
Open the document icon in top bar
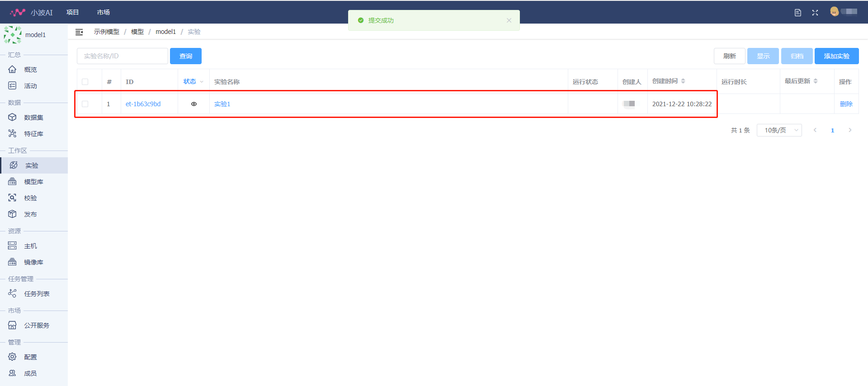pos(798,13)
